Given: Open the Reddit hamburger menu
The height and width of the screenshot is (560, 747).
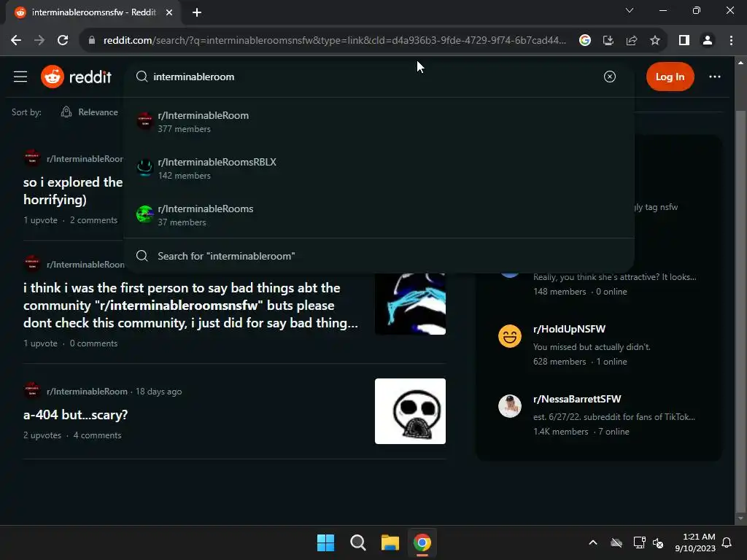Looking at the screenshot, I should click(x=20, y=77).
